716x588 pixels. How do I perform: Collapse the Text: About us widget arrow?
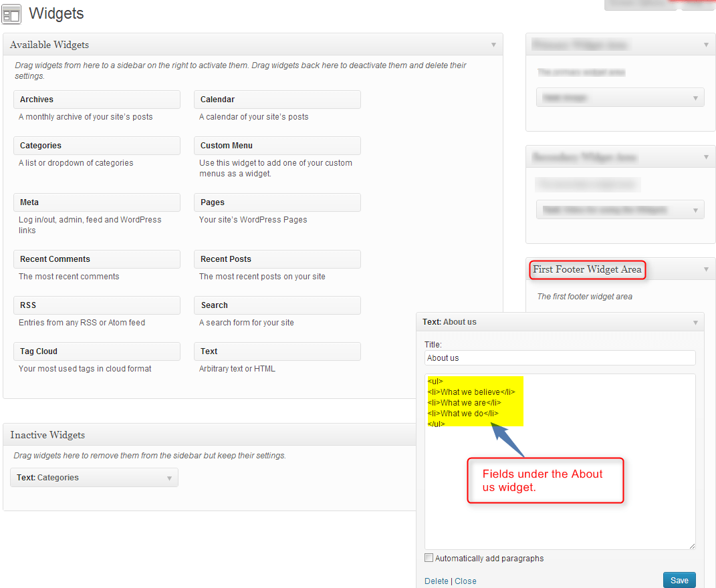[695, 322]
